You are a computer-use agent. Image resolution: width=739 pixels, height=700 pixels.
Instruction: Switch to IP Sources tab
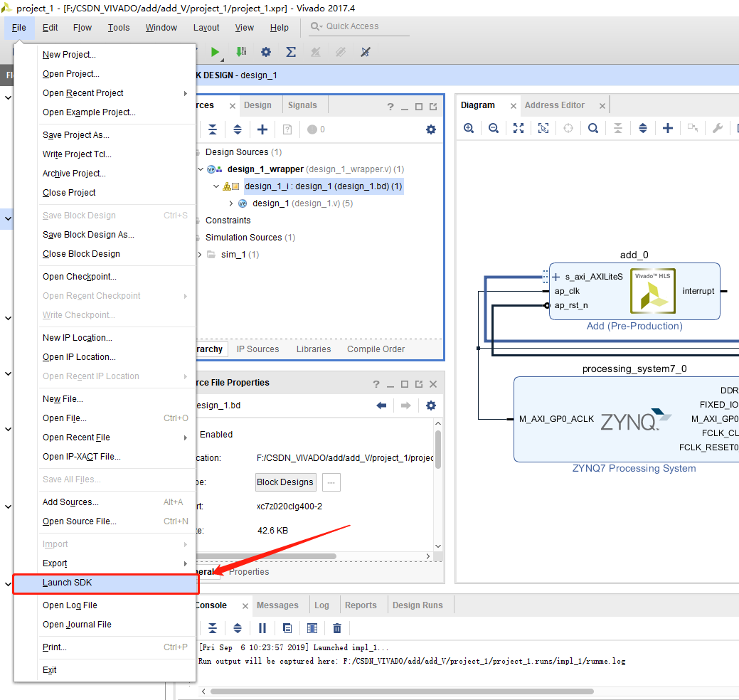click(x=257, y=349)
